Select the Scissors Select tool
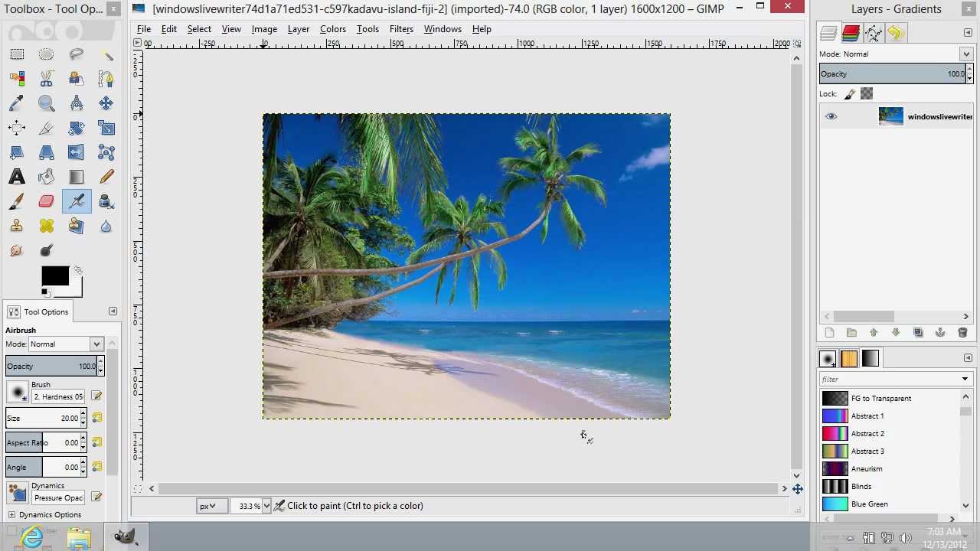980x551 pixels. coord(46,79)
